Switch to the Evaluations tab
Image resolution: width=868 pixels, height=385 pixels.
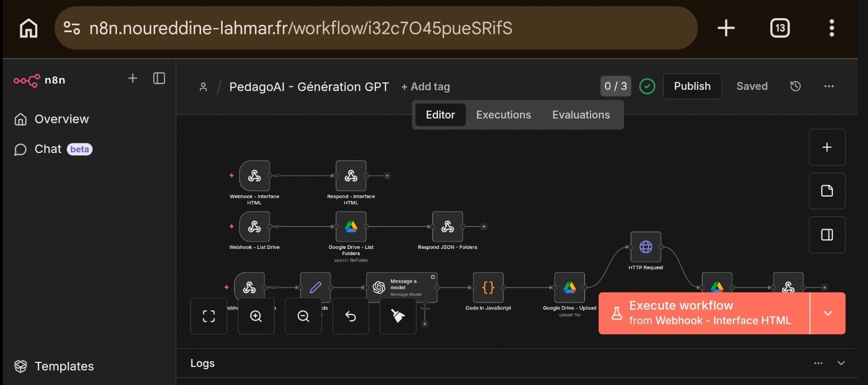point(581,115)
